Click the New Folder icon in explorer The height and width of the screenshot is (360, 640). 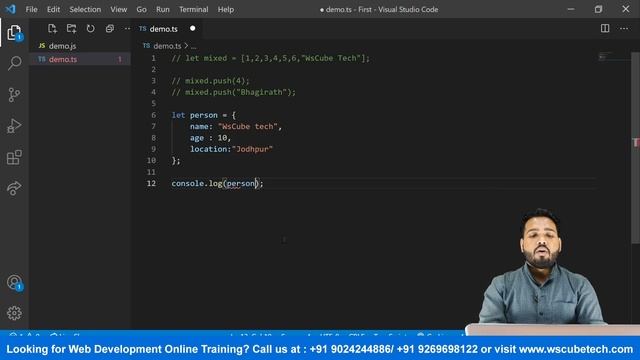pos(71,29)
